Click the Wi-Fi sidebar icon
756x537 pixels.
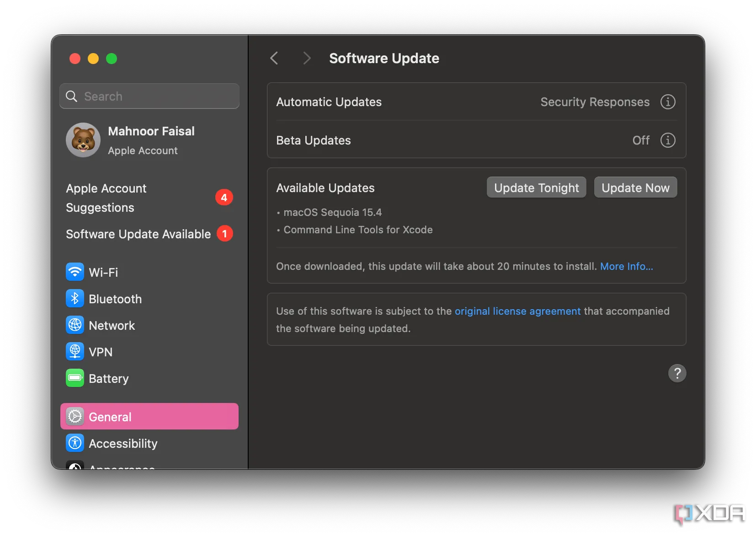click(x=75, y=272)
